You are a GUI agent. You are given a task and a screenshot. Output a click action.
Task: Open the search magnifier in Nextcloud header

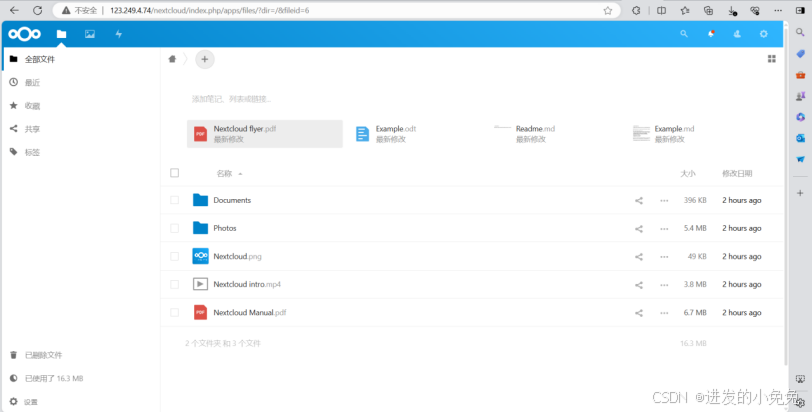click(684, 34)
